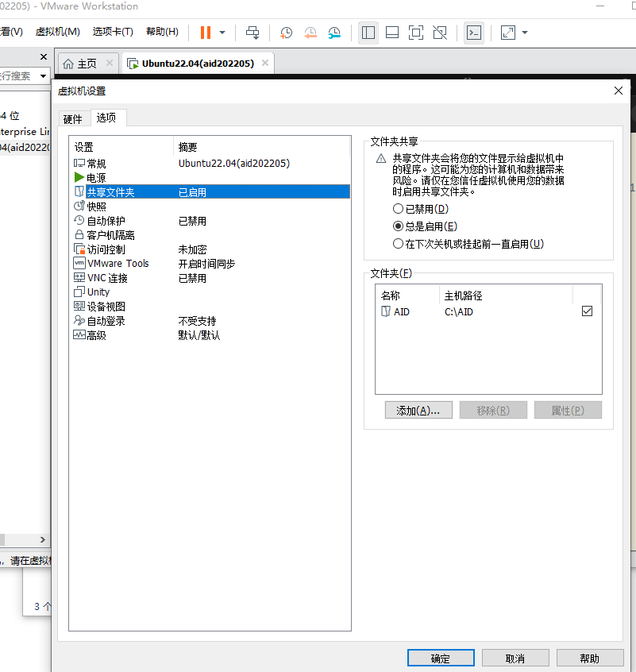Screen dimensions: 636x672
Task: Select the 选项 tab
Action: (x=106, y=118)
